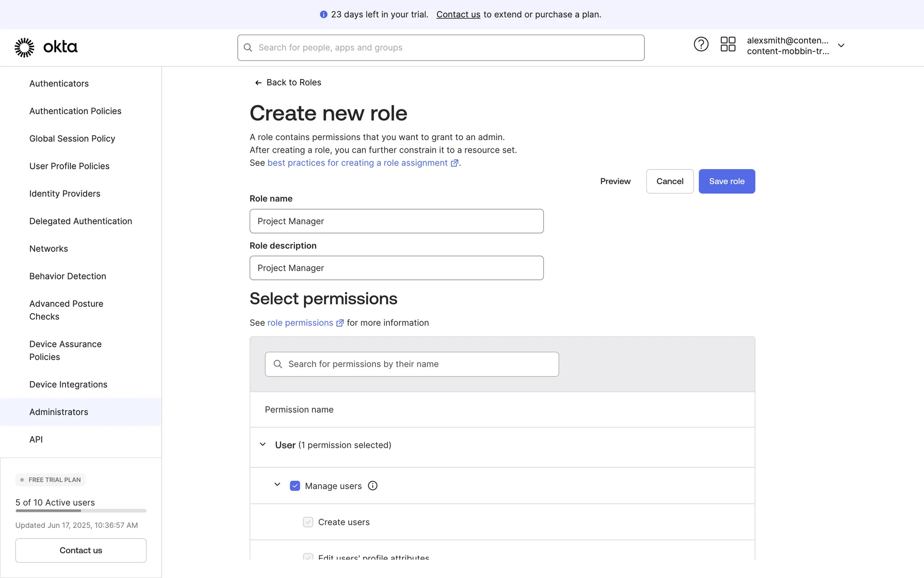Image resolution: width=924 pixels, height=578 pixels.
Task: Open the apps grid icon
Action: pos(728,44)
